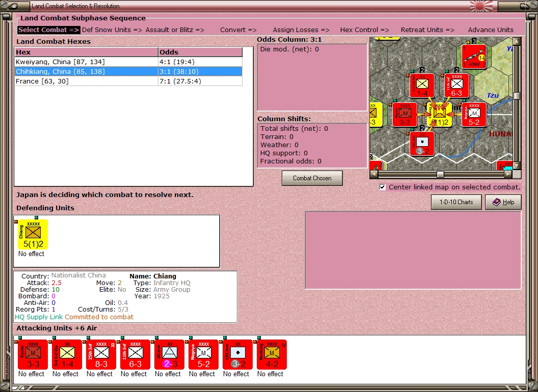Screen dimensions: 538x392
Task: Click the 'Terrain: 0' column shift line
Action: 277,137
